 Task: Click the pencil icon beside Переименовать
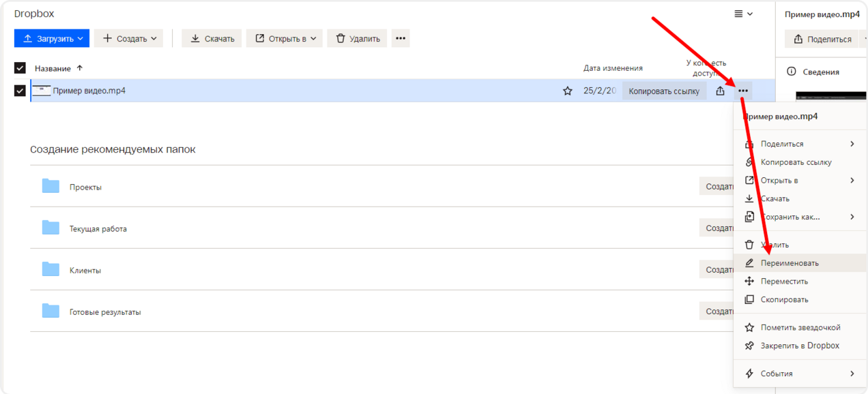(x=749, y=263)
